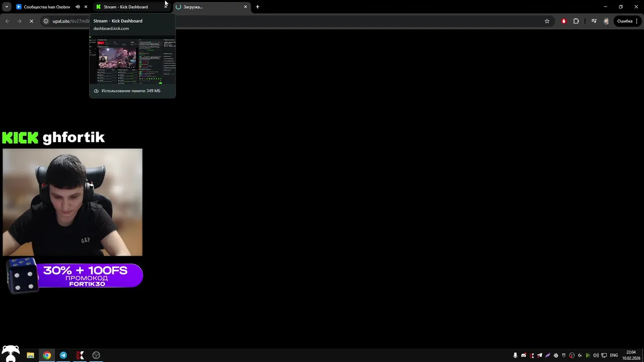
Task: Open the system volume control
Action: click(x=596, y=355)
